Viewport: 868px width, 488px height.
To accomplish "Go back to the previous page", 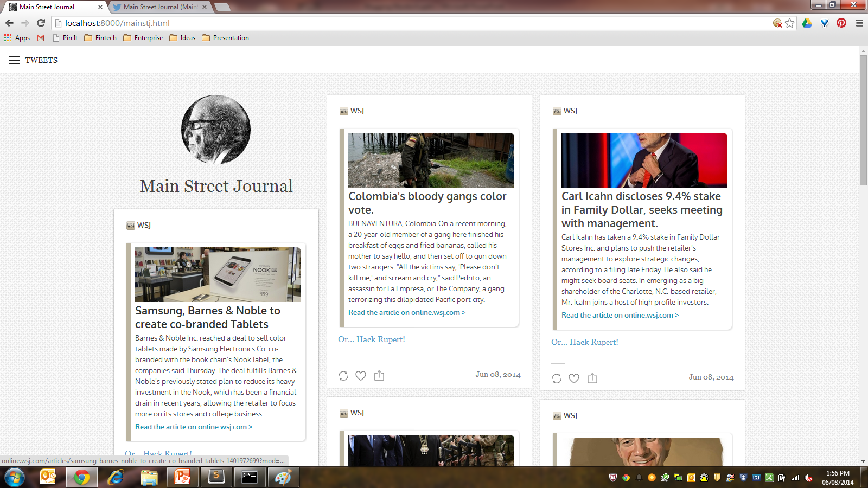I will pos(9,23).
